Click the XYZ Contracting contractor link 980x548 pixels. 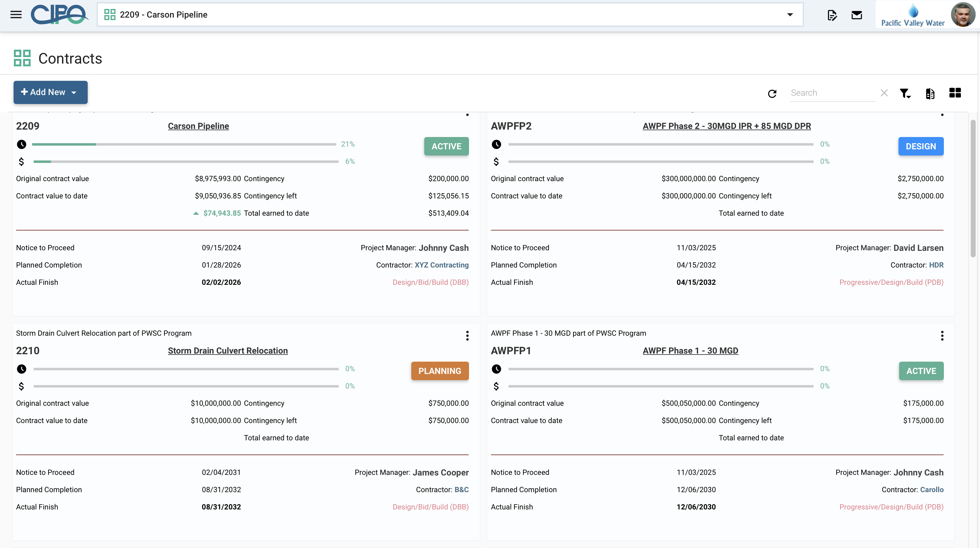click(x=441, y=265)
